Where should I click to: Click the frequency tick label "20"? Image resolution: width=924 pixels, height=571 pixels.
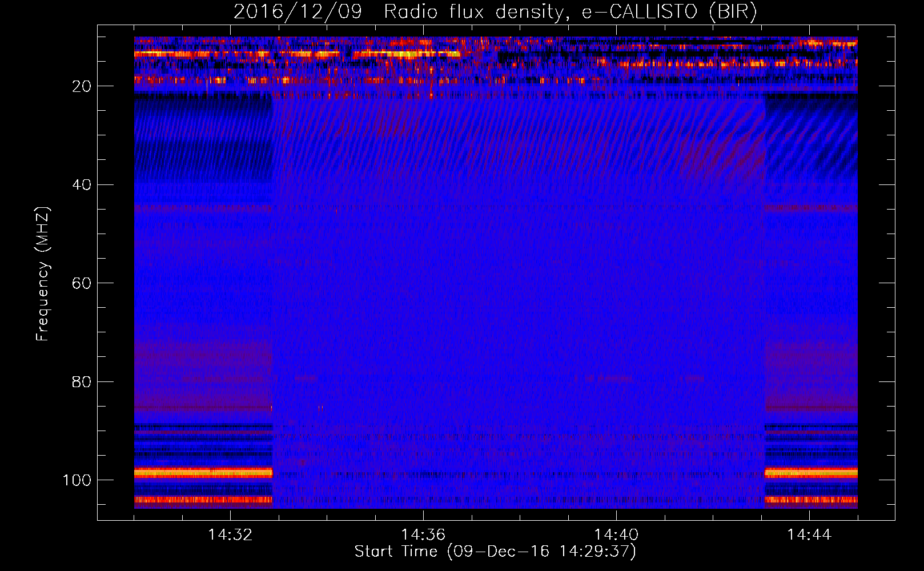tap(82, 86)
